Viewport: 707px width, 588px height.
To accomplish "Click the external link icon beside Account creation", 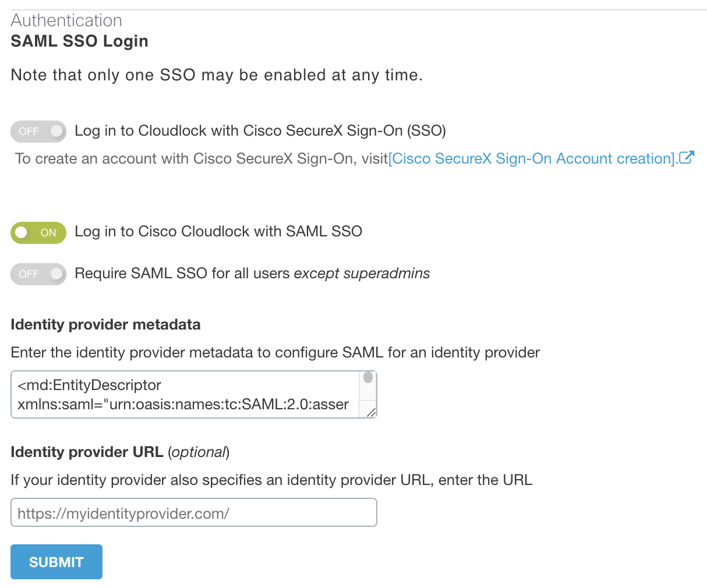I will click(x=687, y=157).
